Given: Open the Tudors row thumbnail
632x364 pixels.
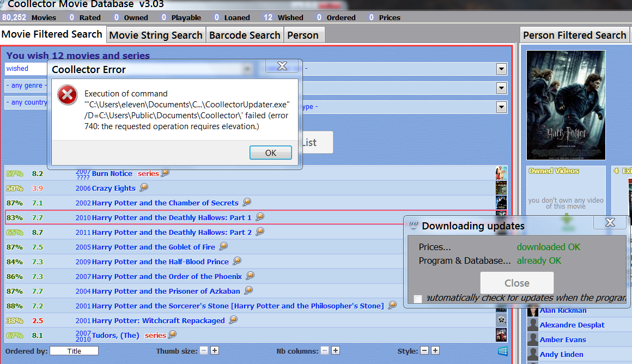Looking at the screenshot, I should coord(501,335).
